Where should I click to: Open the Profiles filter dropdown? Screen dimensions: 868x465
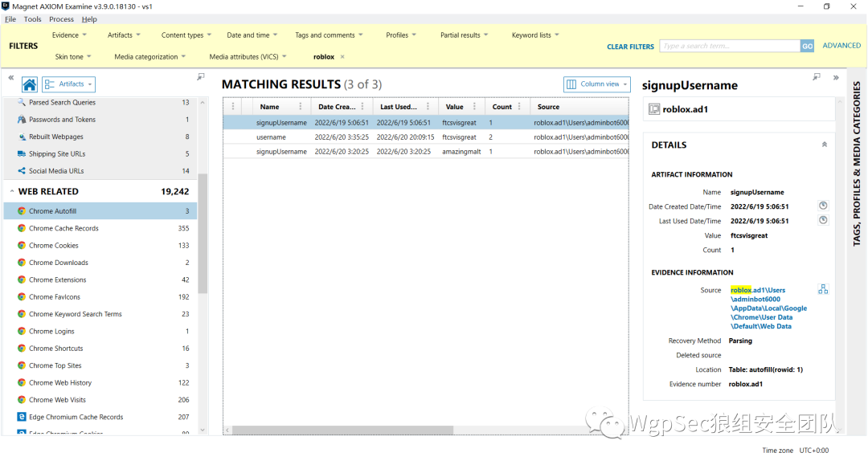tap(401, 35)
